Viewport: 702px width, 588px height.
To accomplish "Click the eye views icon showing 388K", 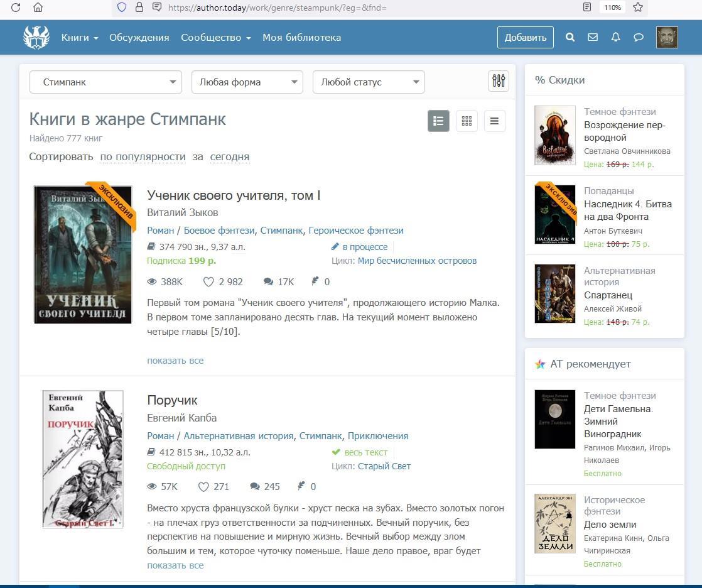I will coord(152,281).
